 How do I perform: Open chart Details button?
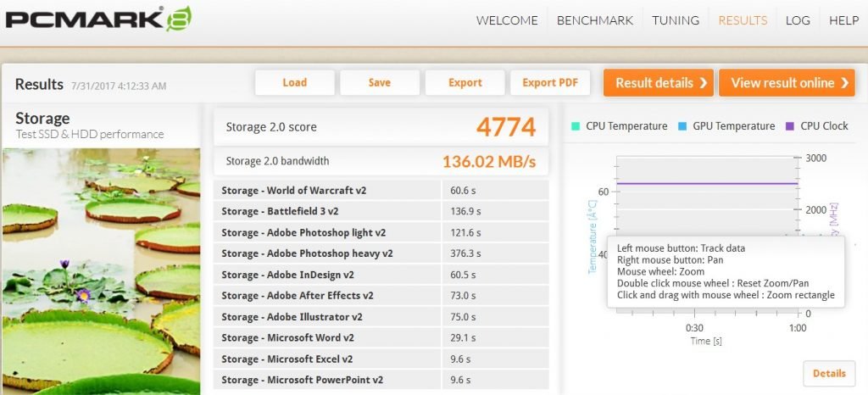point(829,374)
